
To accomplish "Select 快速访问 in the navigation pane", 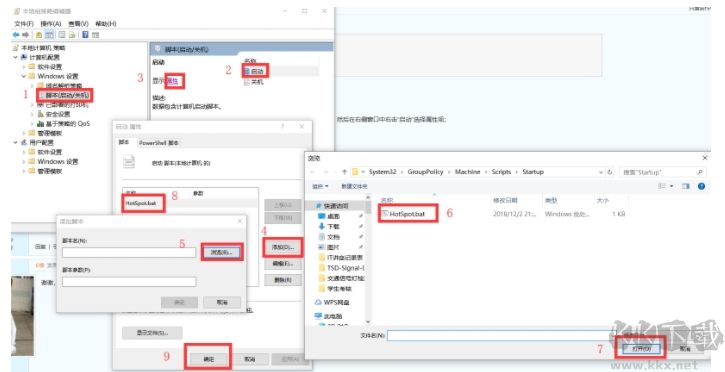I will click(336, 206).
